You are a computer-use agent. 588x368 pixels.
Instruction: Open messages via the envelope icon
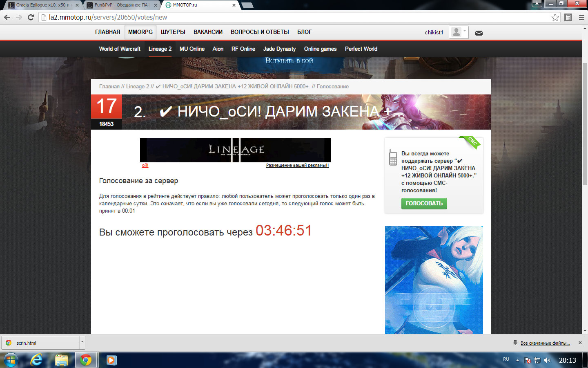[479, 33]
